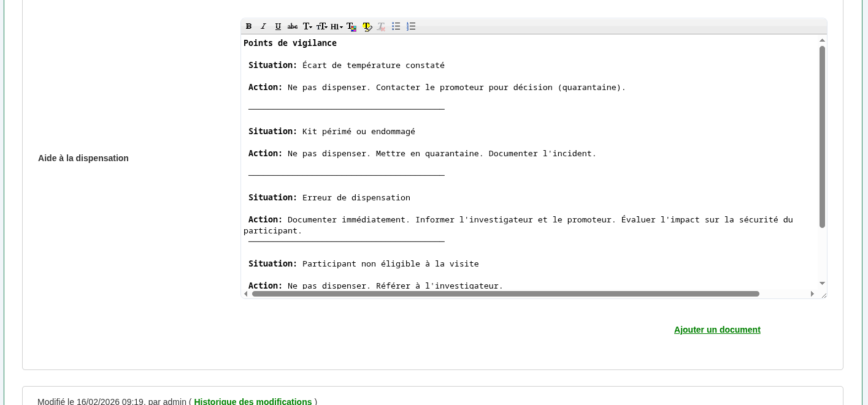Open the text color picker
Image resolution: width=868 pixels, height=405 pixels.
click(351, 26)
